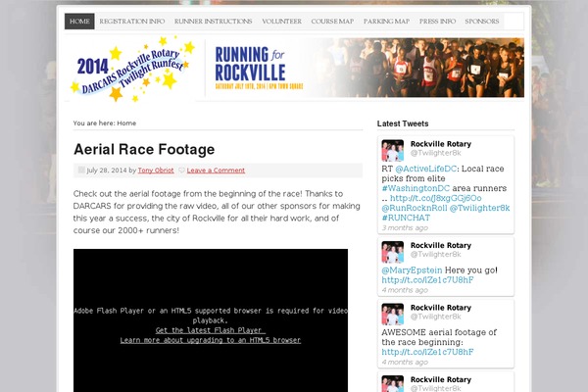This screenshot has width=588, height=392.
Task: Click Get the latest Flash Player link
Action: coord(210,330)
